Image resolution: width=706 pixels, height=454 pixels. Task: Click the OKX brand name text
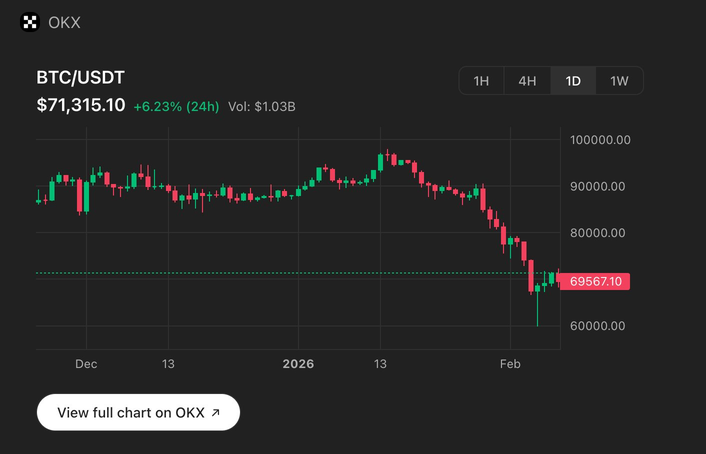[65, 22]
